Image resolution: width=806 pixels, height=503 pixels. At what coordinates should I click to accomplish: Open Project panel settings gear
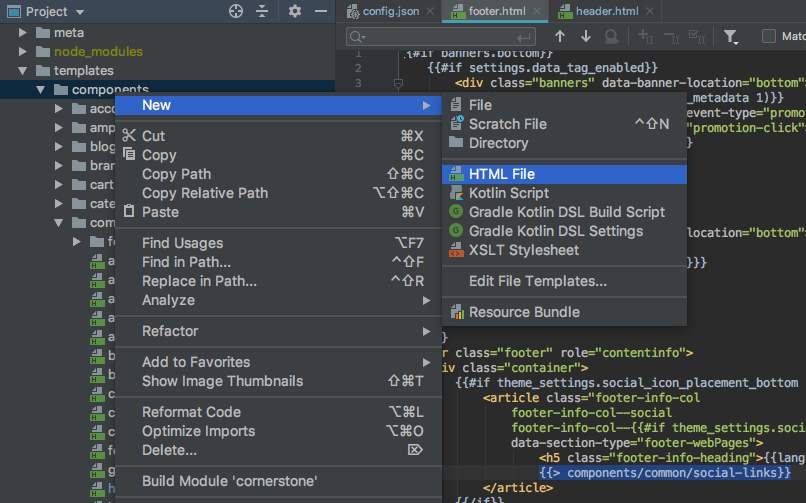(295, 11)
